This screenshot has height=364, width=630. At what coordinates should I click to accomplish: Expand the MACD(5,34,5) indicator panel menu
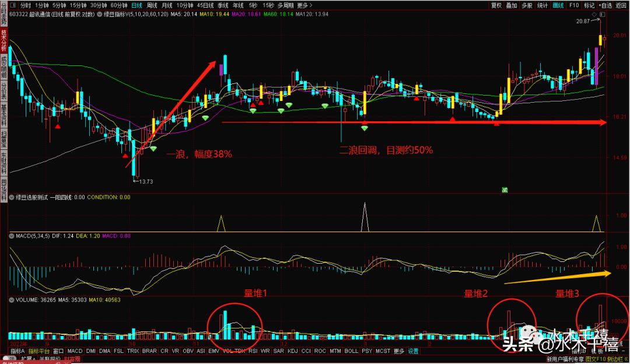(12, 236)
